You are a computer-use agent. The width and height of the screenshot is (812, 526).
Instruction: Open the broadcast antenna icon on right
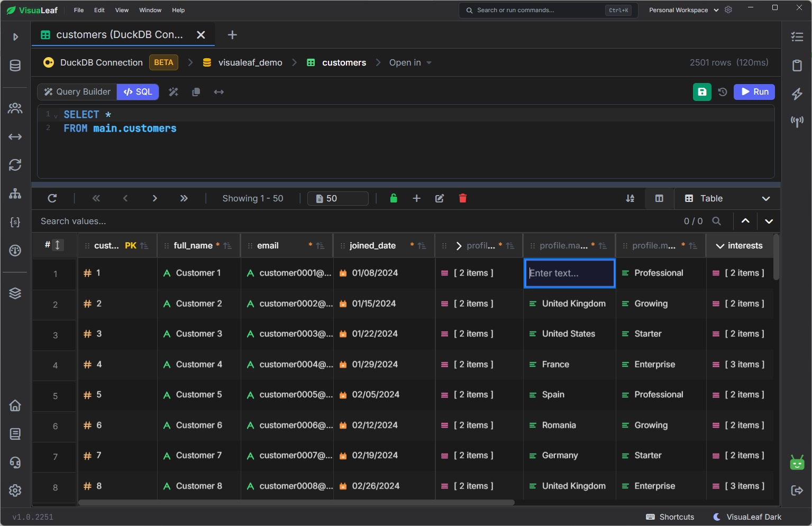click(797, 122)
